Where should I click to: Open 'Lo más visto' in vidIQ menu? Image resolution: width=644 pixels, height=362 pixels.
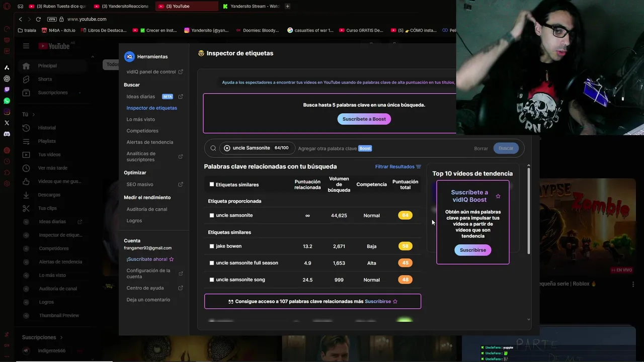(x=141, y=120)
